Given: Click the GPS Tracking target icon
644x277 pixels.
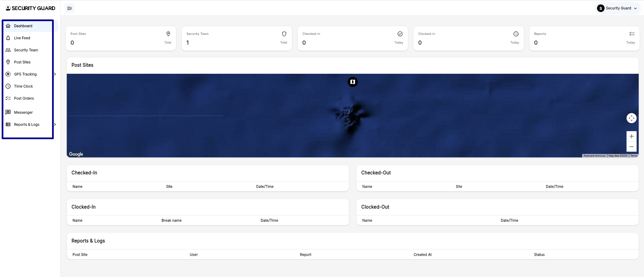Looking at the screenshot, I should 8,74.
